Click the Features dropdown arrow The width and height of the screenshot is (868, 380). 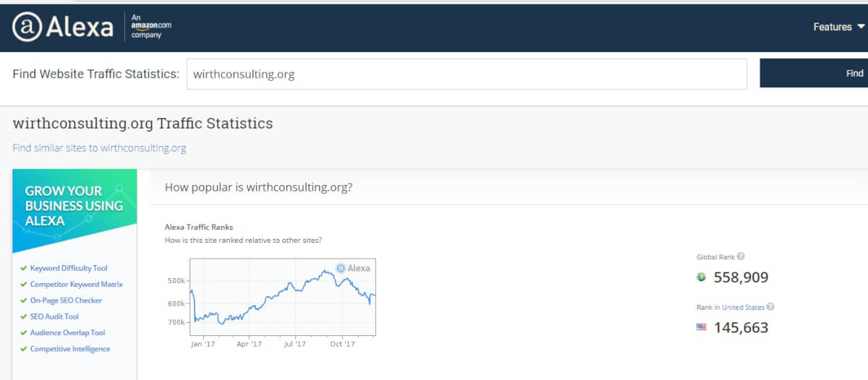click(x=861, y=27)
